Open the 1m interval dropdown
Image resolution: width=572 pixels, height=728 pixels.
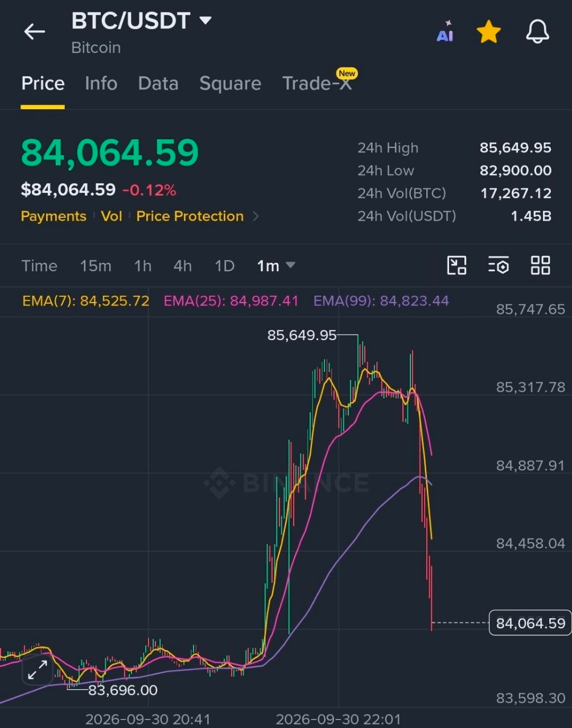276,266
